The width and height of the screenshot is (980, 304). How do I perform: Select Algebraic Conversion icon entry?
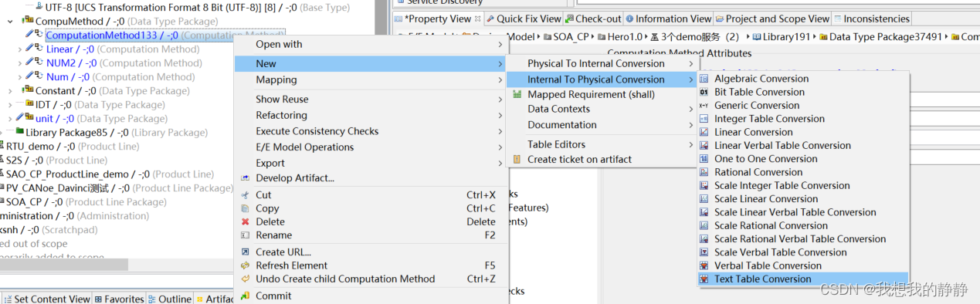point(704,79)
